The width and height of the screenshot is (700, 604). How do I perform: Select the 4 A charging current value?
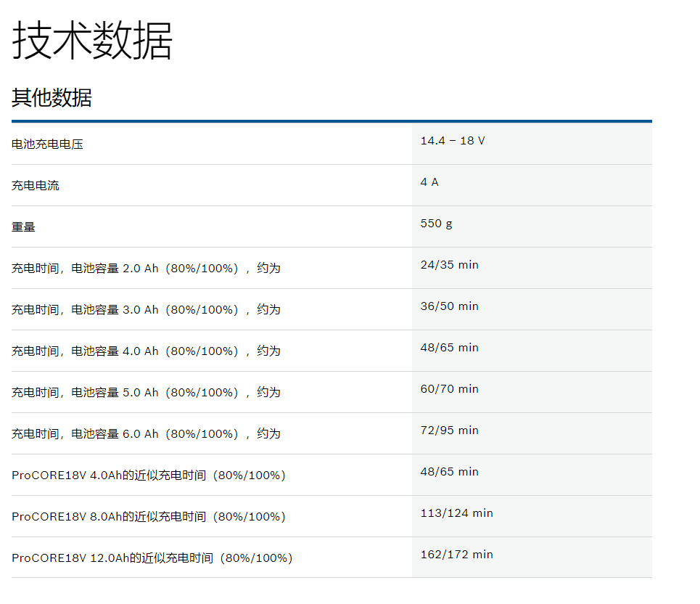[x=429, y=182]
